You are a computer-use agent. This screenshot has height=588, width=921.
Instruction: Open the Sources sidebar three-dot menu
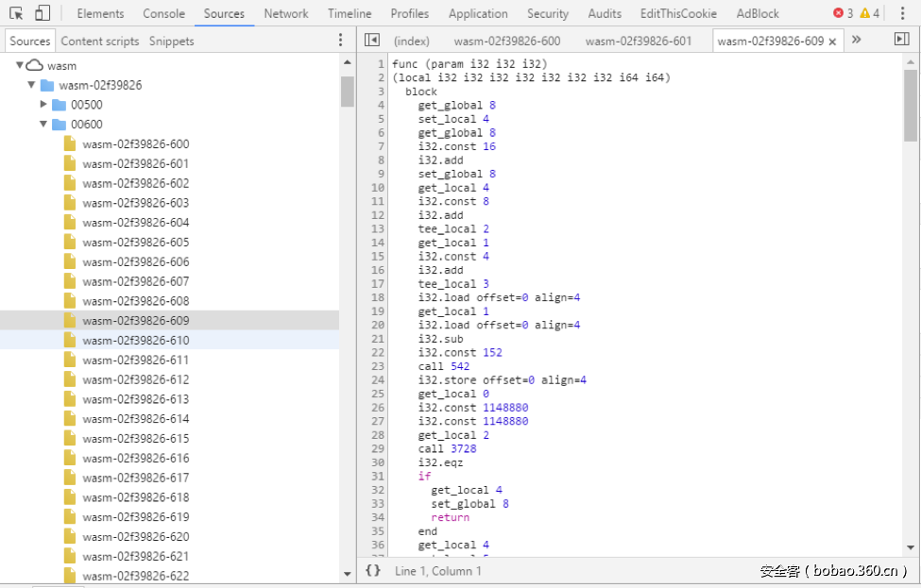click(340, 41)
